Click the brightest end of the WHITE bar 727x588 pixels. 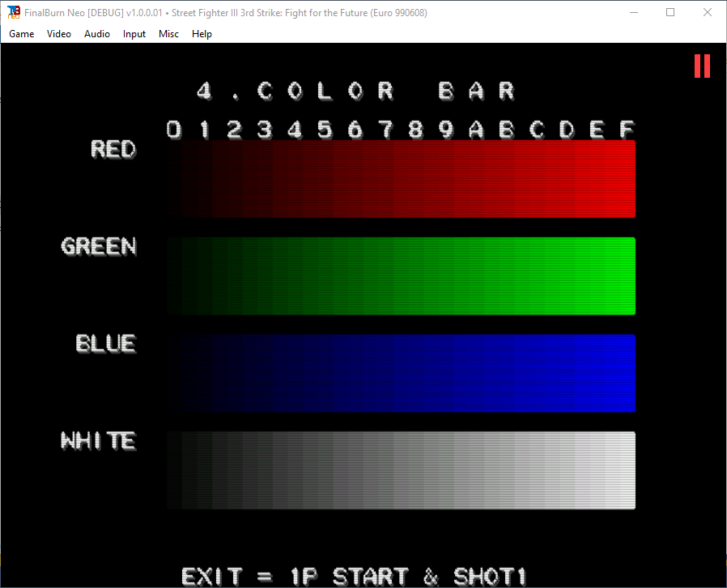[x=627, y=471]
